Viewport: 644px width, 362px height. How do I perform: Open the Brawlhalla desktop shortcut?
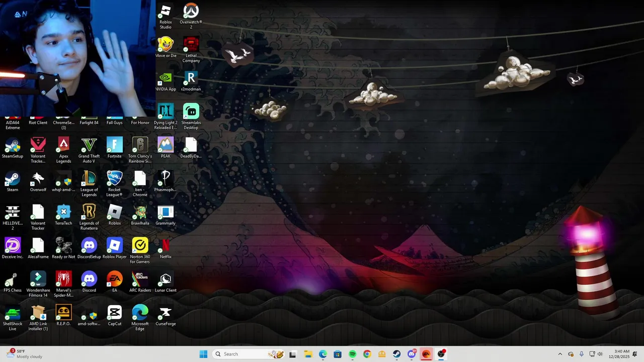[x=140, y=215]
